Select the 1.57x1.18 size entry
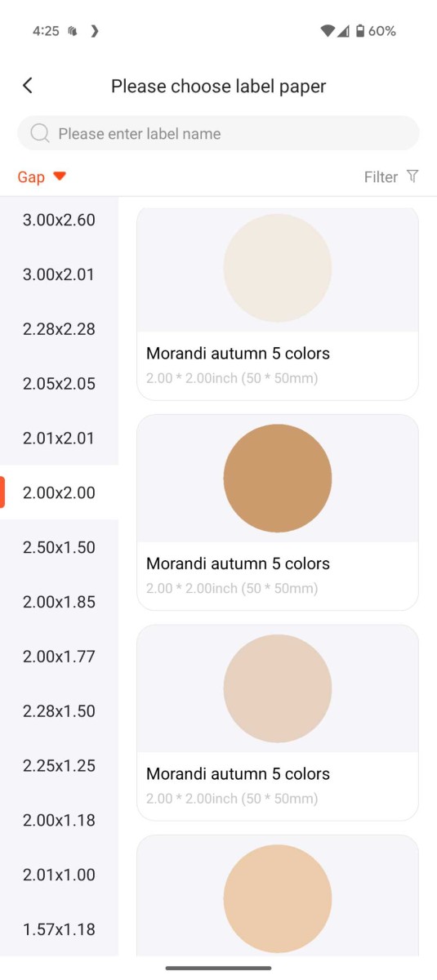 pos(59,929)
